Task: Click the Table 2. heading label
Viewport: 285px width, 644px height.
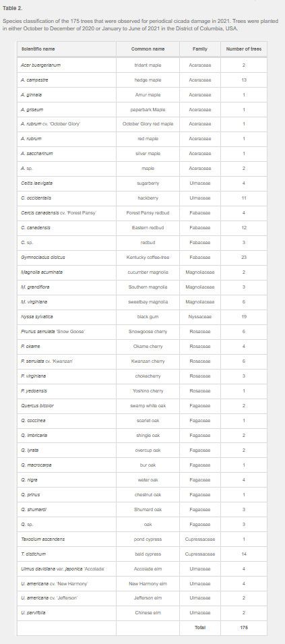Action: tap(11, 8)
